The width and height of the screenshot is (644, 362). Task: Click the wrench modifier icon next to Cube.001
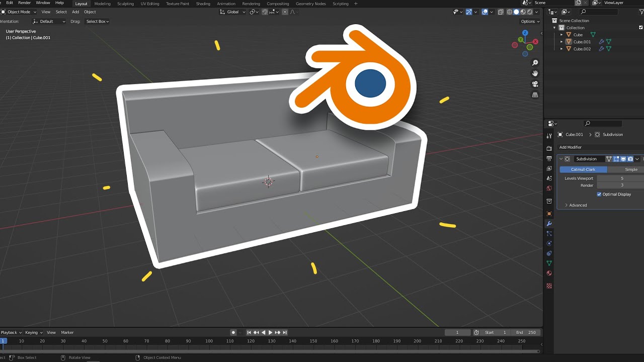coord(602,42)
